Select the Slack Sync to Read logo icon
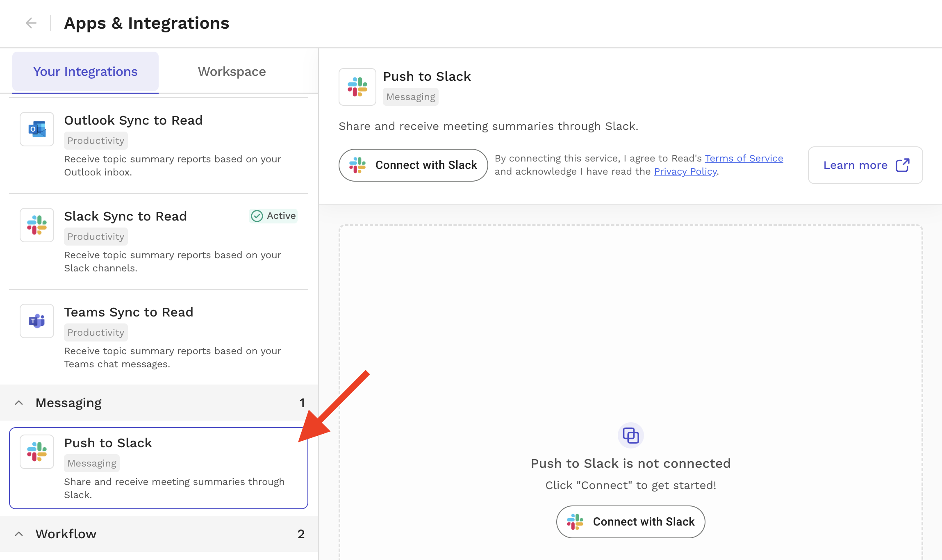This screenshot has height=560, width=942. click(x=37, y=225)
